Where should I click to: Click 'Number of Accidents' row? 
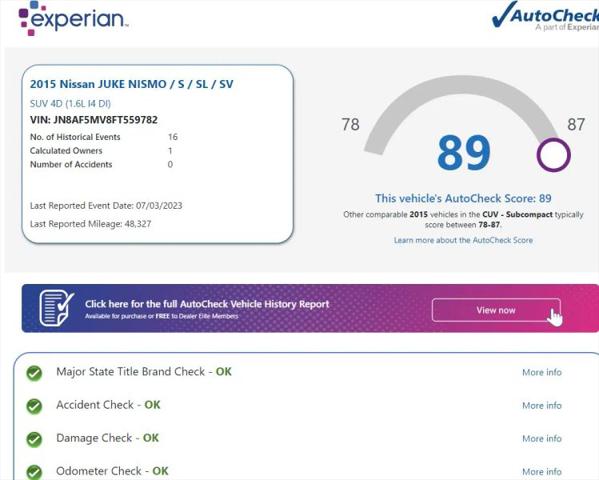click(101, 164)
